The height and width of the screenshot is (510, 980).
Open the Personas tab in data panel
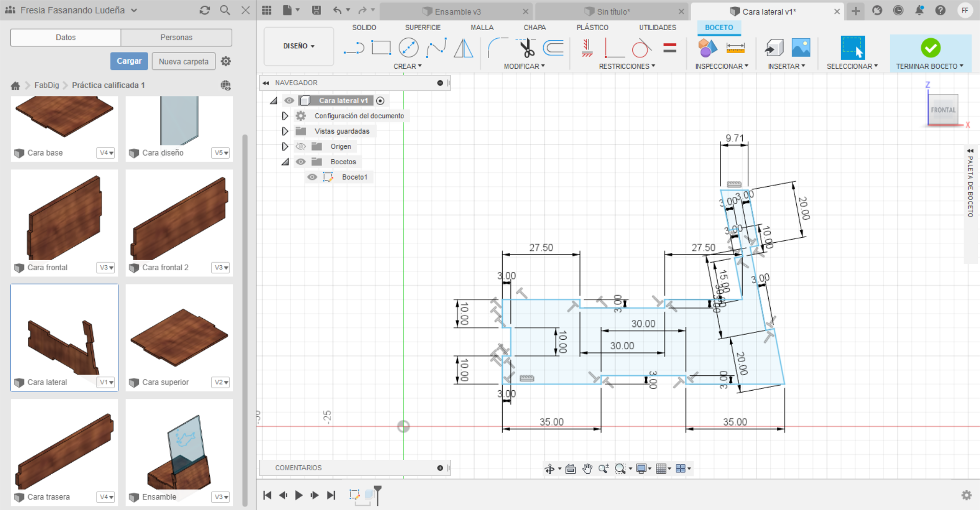176,37
